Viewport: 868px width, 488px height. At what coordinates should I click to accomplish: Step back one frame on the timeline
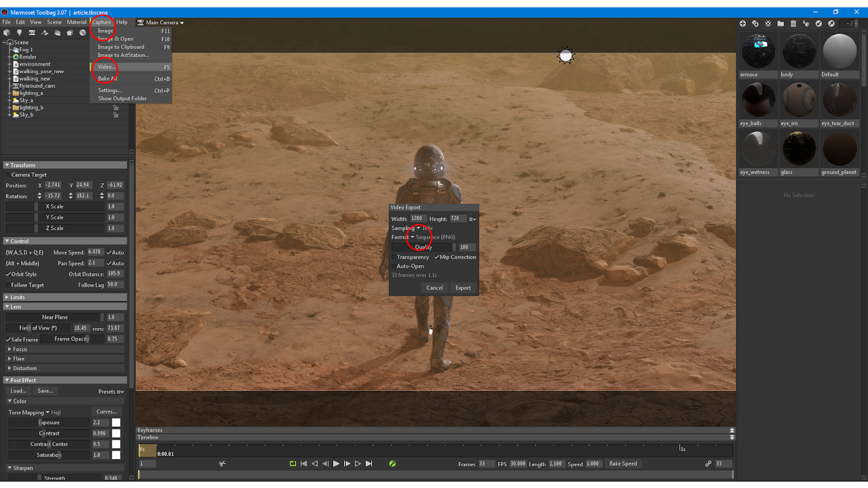pos(325,464)
